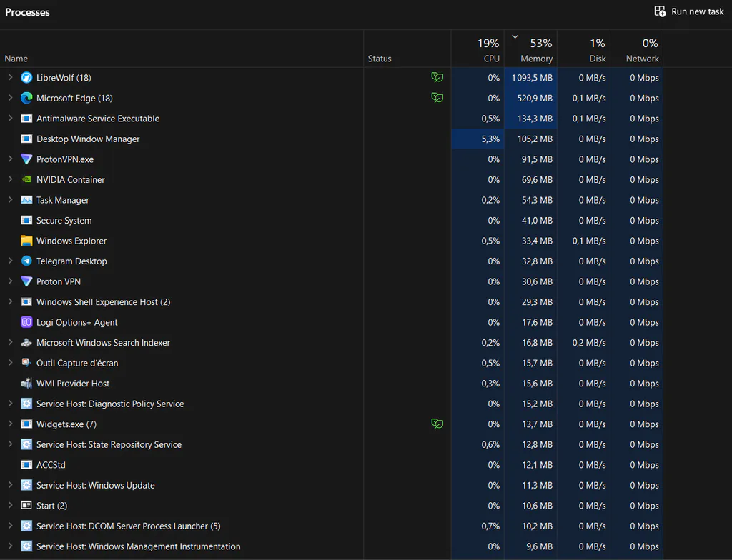This screenshot has height=560, width=732.
Task: Click the ProtonVPN.exe shield icon
Action: 26,159
